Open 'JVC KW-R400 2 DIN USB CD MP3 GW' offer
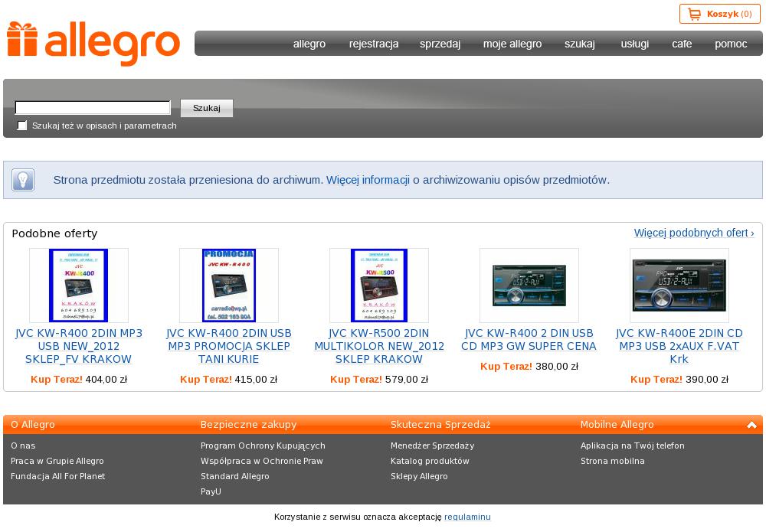This screenshot has width=766, height=532. coord(529,340)
